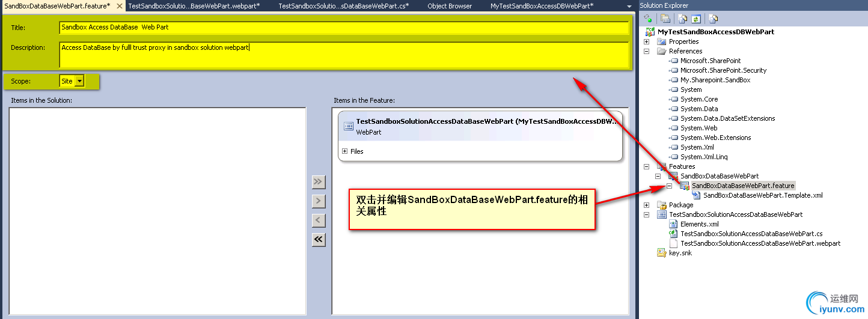Expand the Properties node
The width and height of the screenshot is (868, 319).
coord(647,41)
